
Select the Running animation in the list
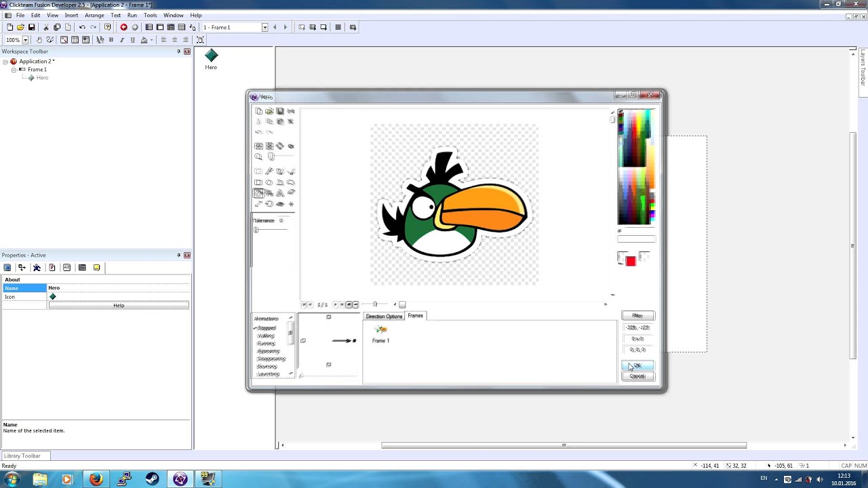pos(266,344)
